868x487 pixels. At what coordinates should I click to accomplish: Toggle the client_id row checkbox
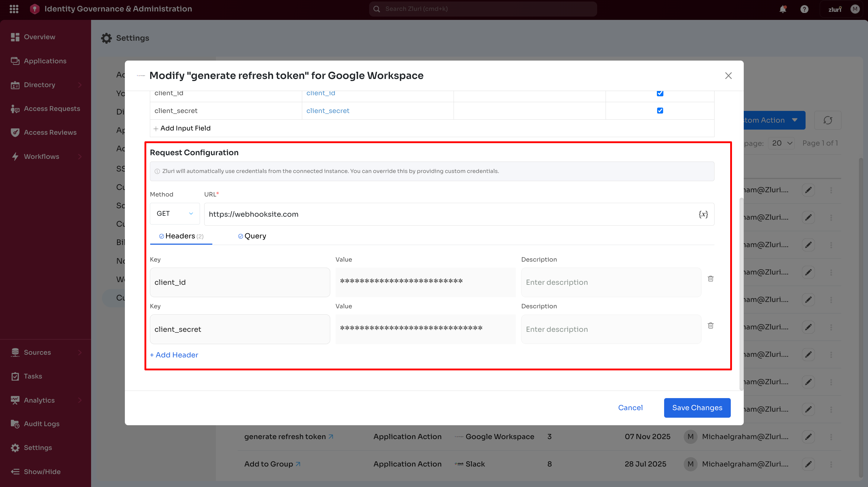tap(660, 93)
